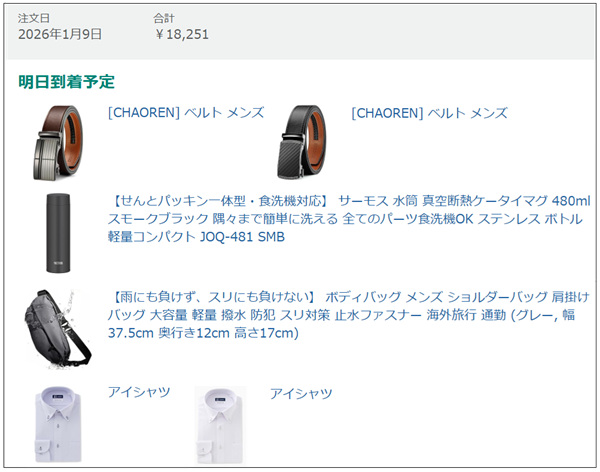Click the 注文日 label in header
This screenshot has width=600, height=472.
34,18
